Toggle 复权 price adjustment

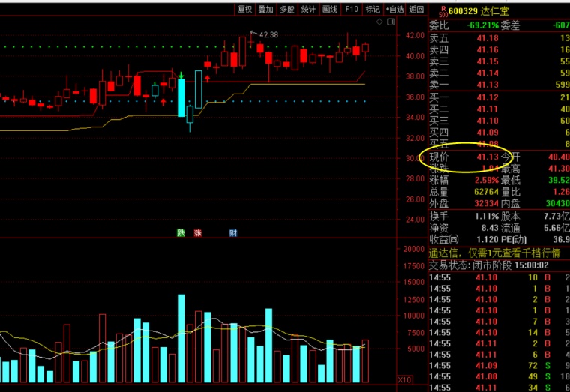coord(244,10)
